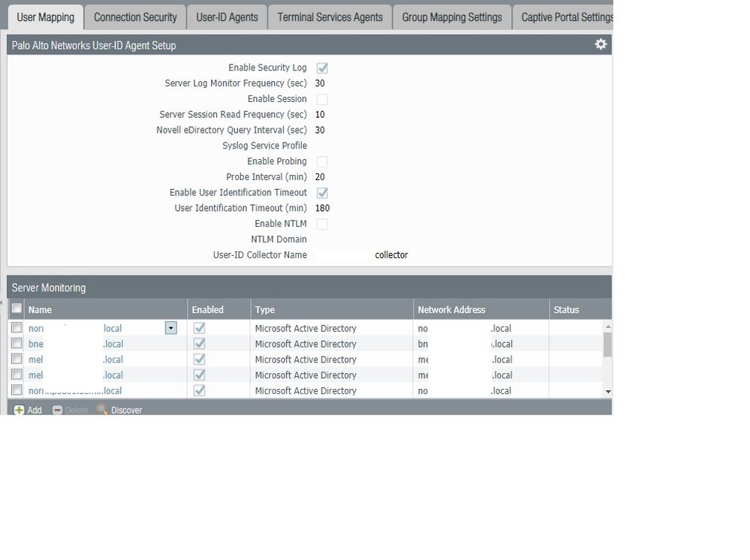Click the green Add plus icon
The image size is (750, 560).
(19, 410)
